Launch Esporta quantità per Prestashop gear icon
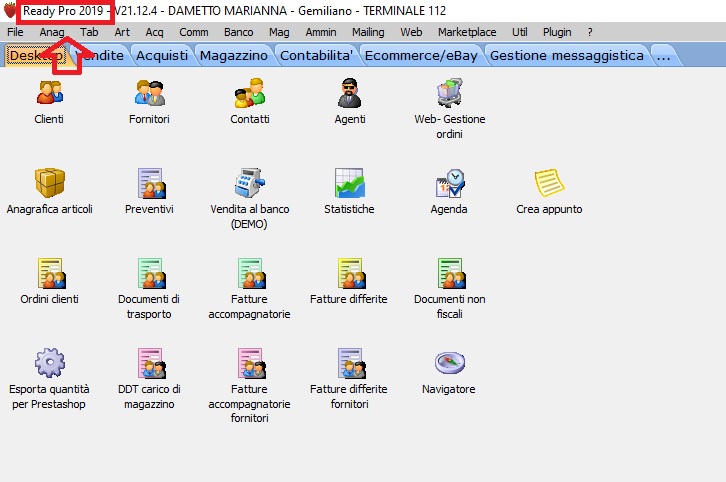Viewport: 726px width, 482px height. (x=50, y=363)
